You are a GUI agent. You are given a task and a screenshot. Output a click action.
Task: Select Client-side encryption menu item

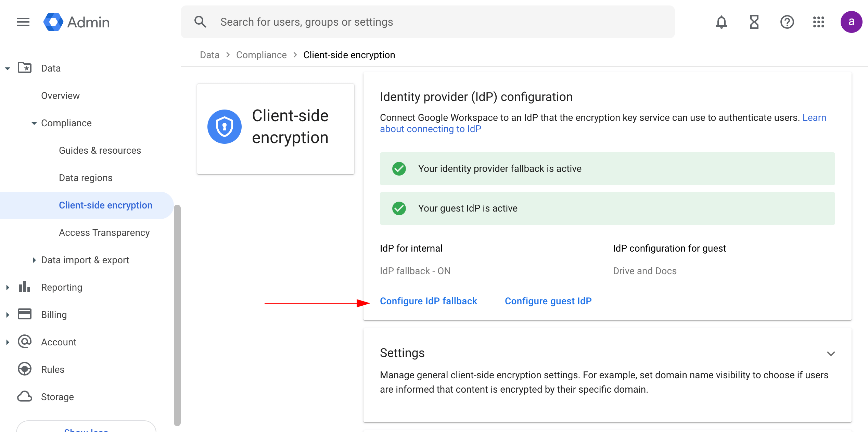[x=87, y=205]
